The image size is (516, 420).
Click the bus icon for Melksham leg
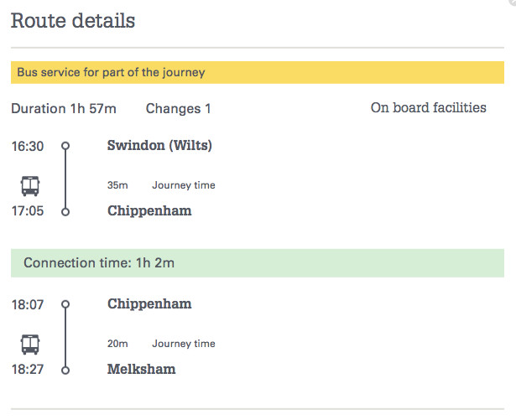click(x=29, y=344)
